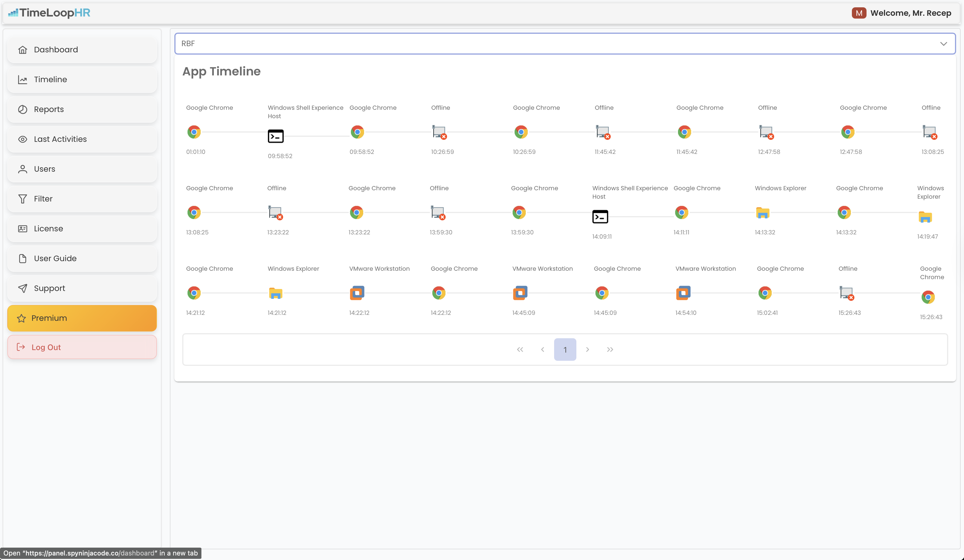The height and width of the screenshot is (560, 964).
Task: Click the Last Activities eye icon
Action: click(x=23, y=139)
